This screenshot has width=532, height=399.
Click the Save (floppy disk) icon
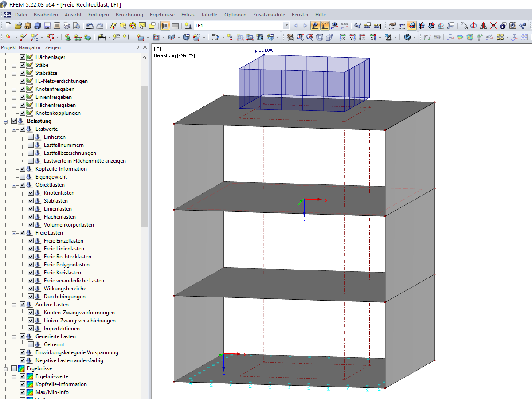[x=47, y=26]
